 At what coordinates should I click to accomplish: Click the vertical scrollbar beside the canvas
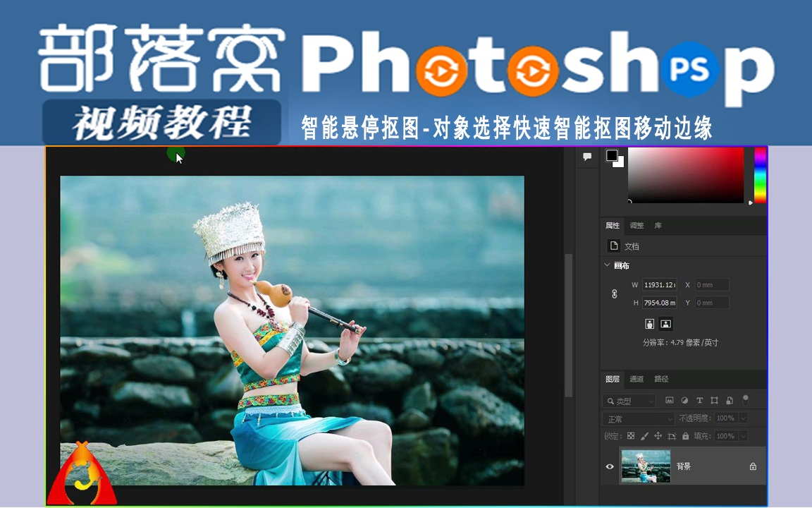[568, 325]
